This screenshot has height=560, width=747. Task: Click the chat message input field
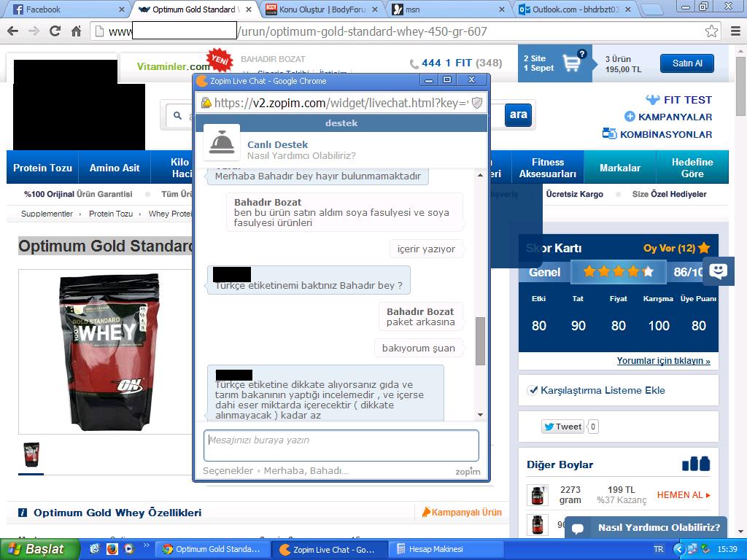click(x=341, y=446)
